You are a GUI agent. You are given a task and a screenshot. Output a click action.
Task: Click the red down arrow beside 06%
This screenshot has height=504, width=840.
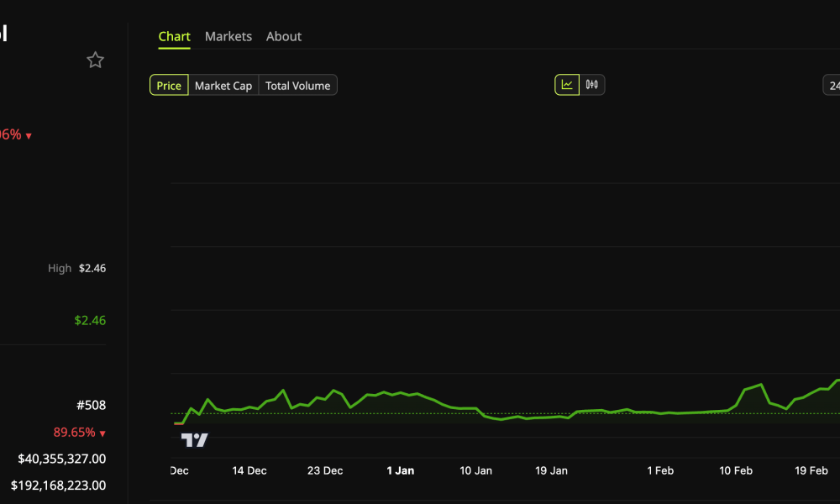[29, 136]
